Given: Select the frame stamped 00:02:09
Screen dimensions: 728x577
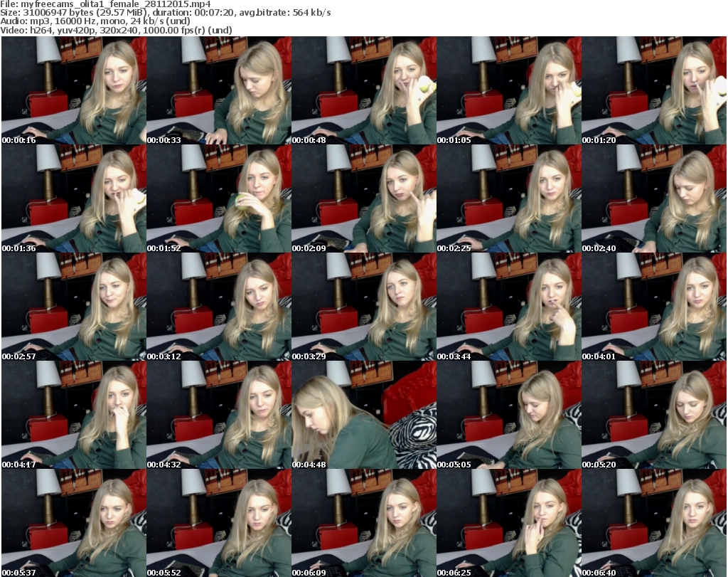Looking at the screenshot, I should click(364, 198).
